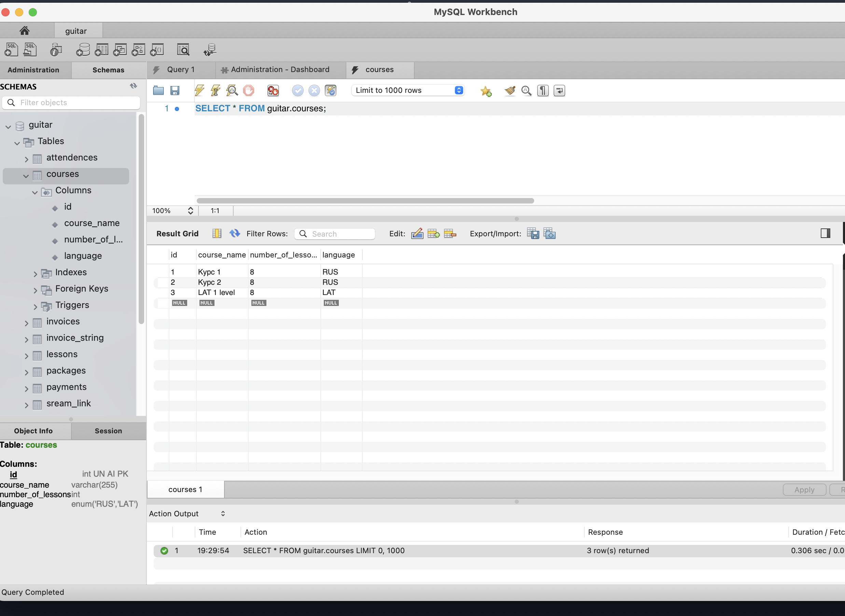Select the Create new SQL tab icon
The width and height of the screenshot is (845, 616).
[x=11, y=49]
